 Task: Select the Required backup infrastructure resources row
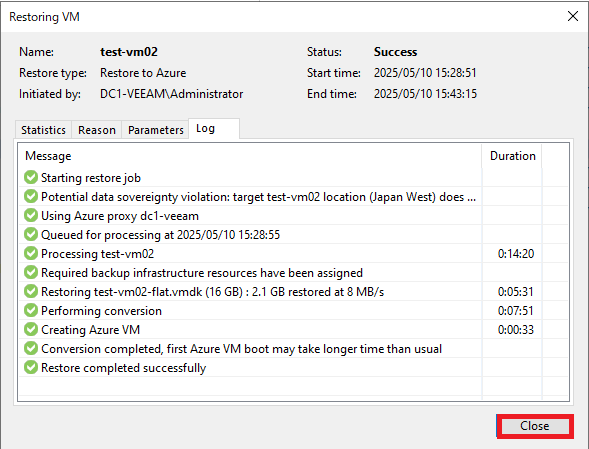tap(250, 272)
